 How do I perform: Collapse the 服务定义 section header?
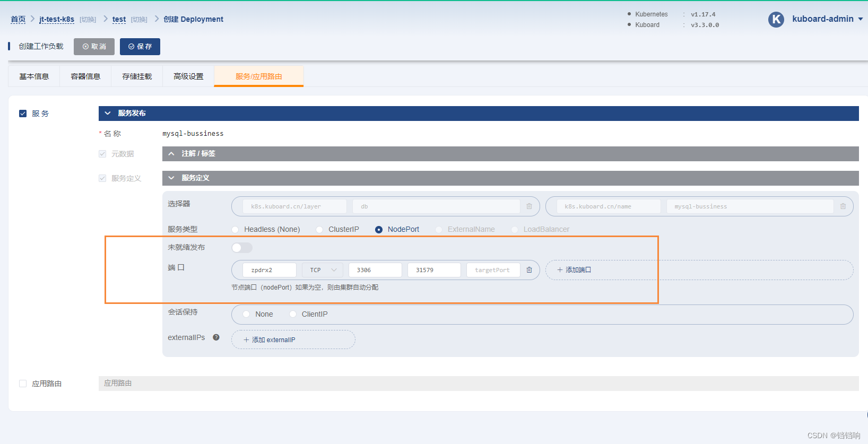510,178
